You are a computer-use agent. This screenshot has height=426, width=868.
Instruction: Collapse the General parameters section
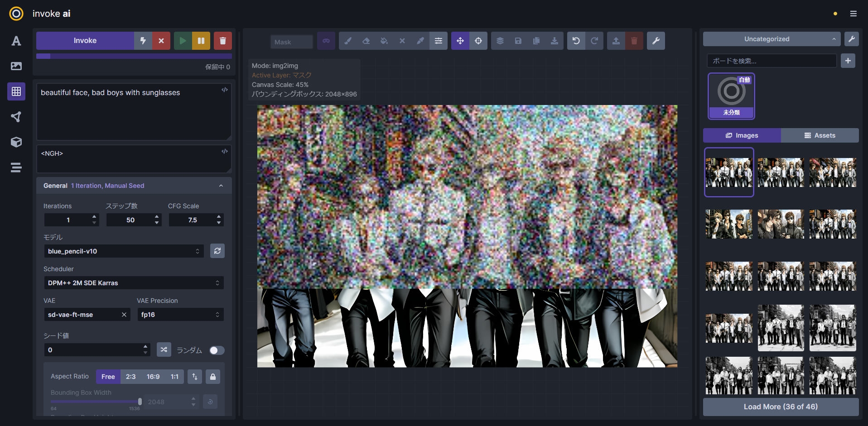[x=221, y=186]
